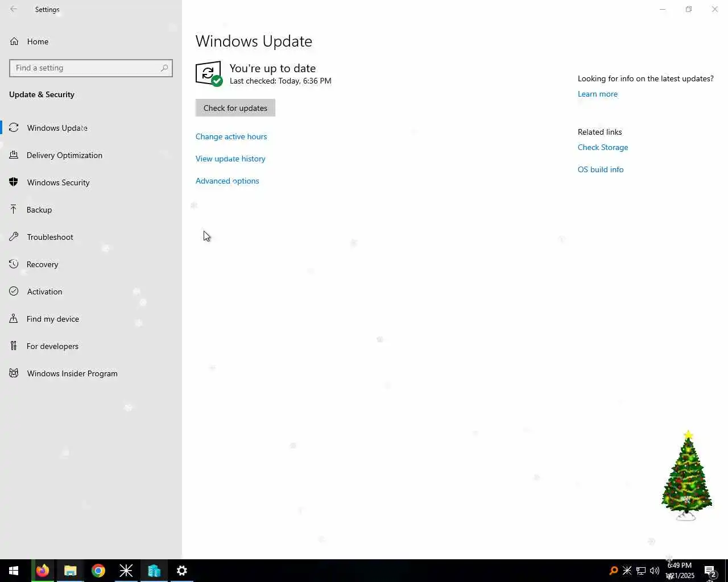Click the snowflake tray icon

[x=627, y=571]
